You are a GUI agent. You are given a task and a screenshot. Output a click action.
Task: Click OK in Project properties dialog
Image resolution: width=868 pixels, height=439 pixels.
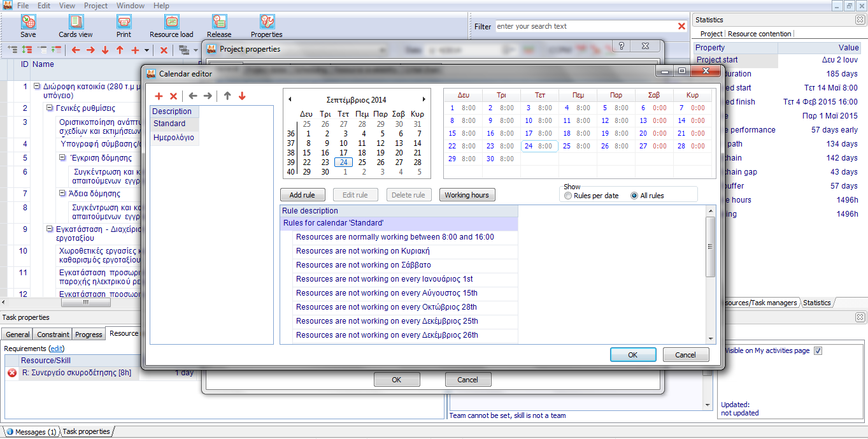point(397,380)
